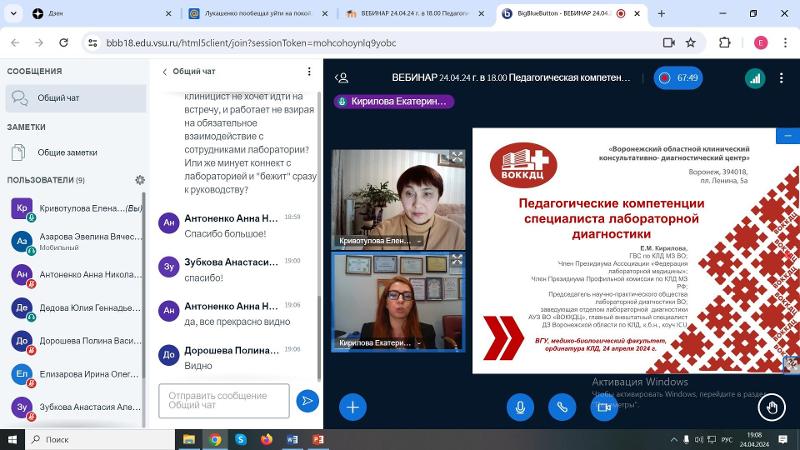800x450 pixels.
Task: Click the Кирилова Екатерина talking indicator
Action: click(x=393, y=102)
